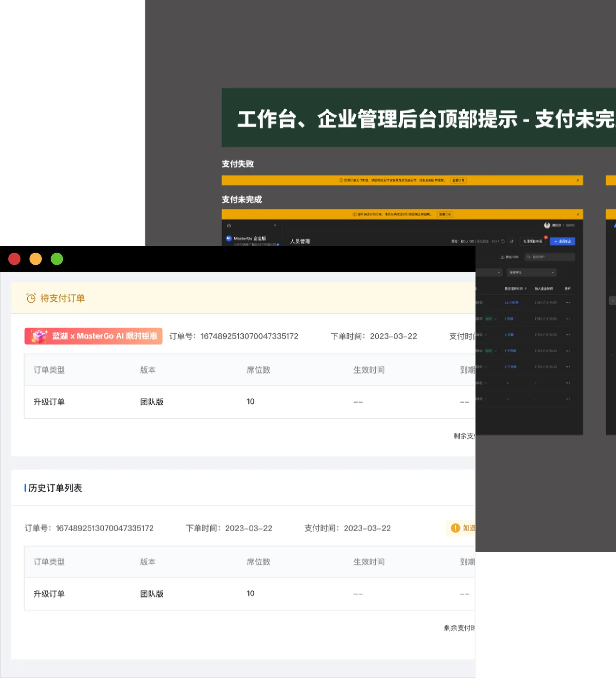Click the info icon in the 支付失败 banner
Image resolution: width=616 pixels, height=678 pixels.
coord(341,180)
